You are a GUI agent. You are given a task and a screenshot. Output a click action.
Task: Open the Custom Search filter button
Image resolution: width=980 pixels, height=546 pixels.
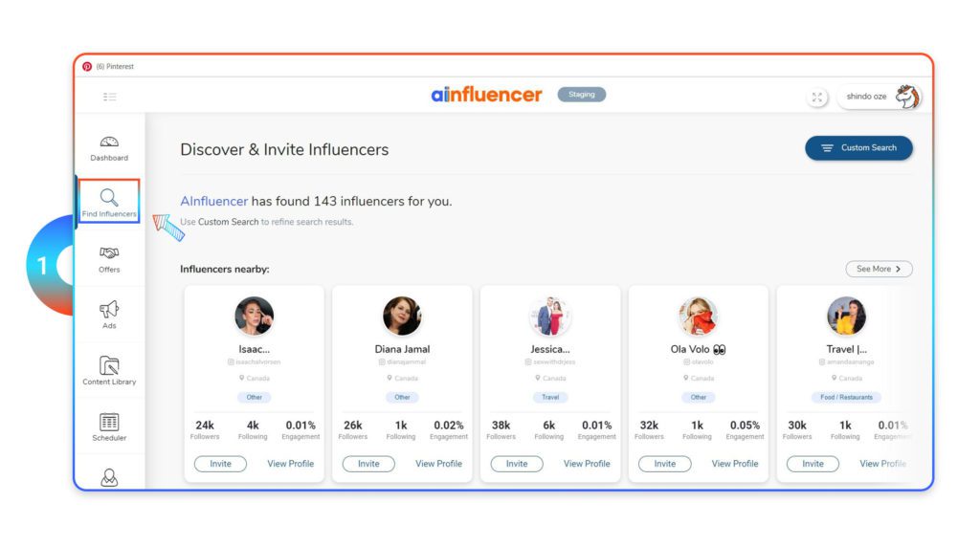pos(858,148)
